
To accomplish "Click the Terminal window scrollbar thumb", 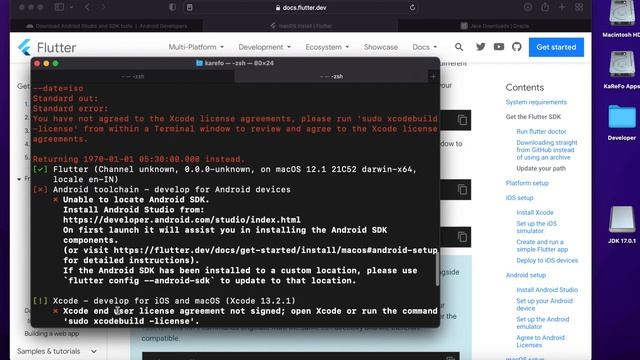I will pos(437,269).
